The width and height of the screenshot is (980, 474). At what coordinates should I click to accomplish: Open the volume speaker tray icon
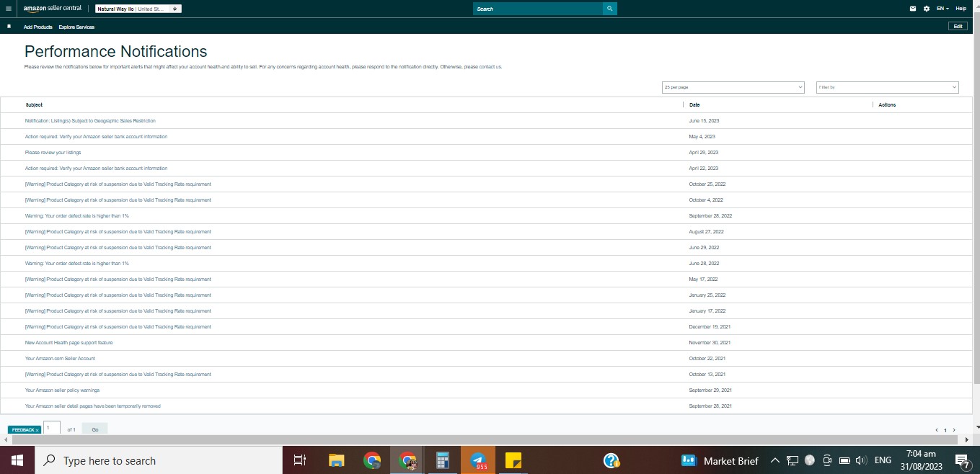[860, 460]
